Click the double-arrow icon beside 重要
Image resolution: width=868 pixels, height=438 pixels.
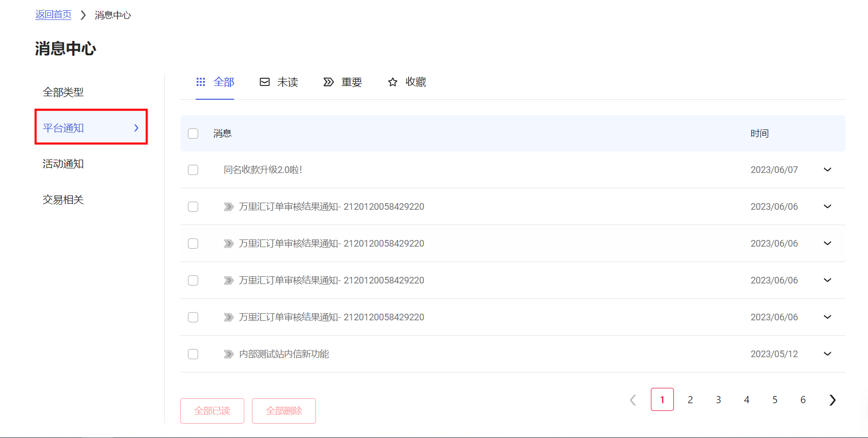[x=328, y=82]
